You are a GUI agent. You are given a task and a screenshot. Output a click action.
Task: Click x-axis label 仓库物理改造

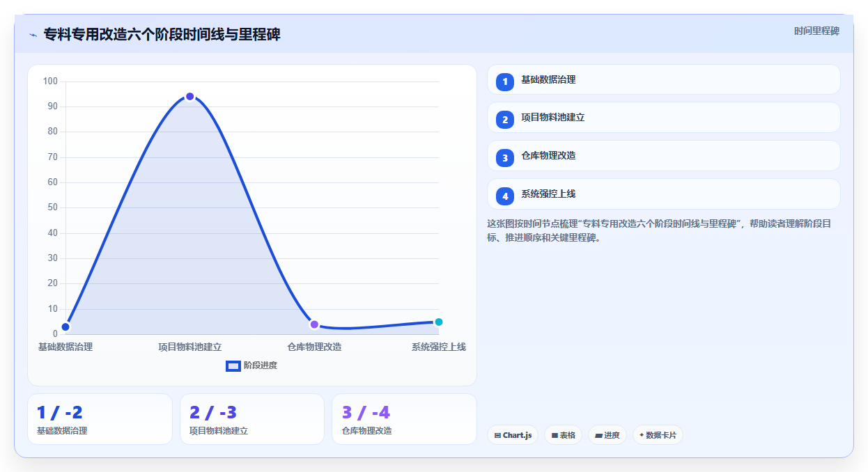(314, 347)
